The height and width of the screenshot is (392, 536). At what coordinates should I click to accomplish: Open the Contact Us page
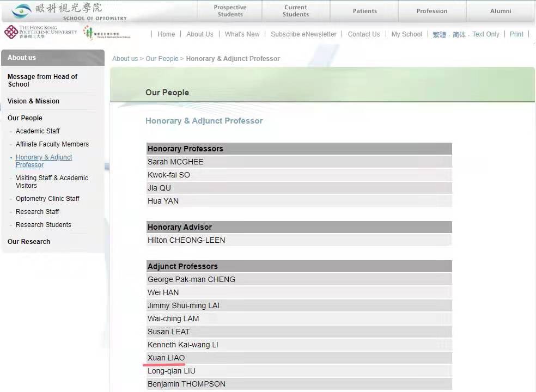coord(364,34)
